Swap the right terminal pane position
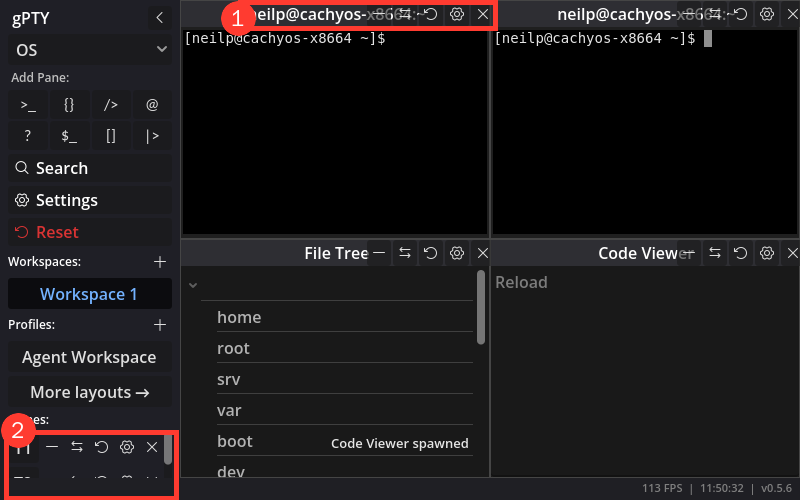 click(715, 14)
